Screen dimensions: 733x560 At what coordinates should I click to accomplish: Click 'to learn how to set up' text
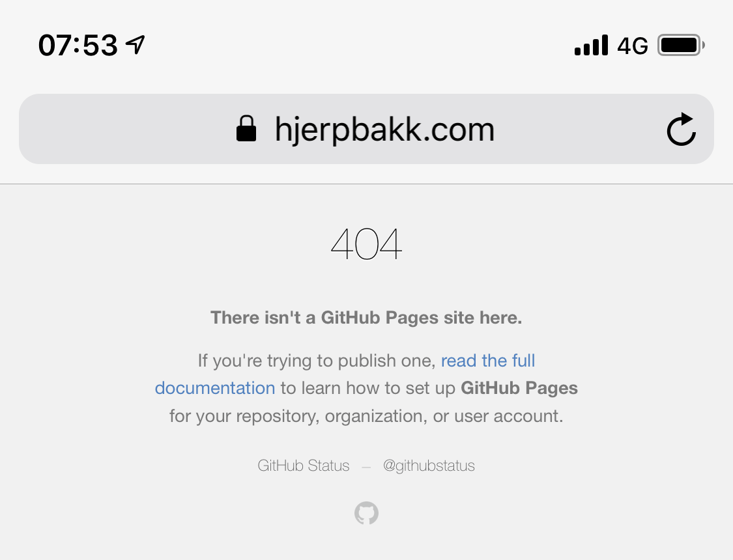pos(368,388)
